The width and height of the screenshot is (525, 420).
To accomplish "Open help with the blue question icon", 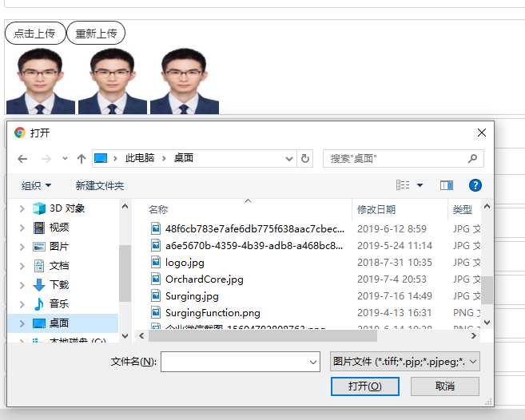I will (x=475, y=185).
